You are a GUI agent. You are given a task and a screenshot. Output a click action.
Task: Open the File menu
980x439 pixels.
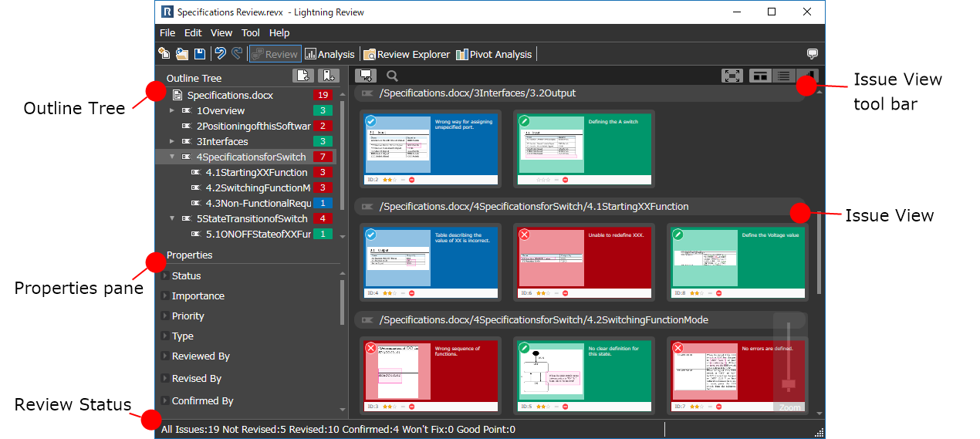167,32
